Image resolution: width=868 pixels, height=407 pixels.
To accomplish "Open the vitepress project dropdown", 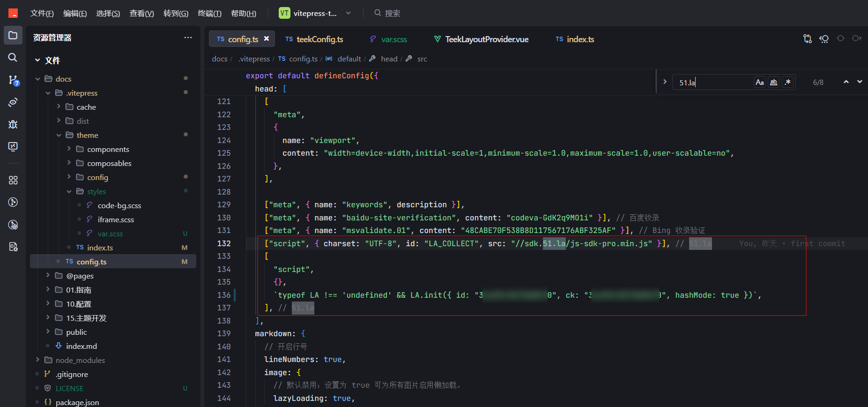I will [315, 13].
